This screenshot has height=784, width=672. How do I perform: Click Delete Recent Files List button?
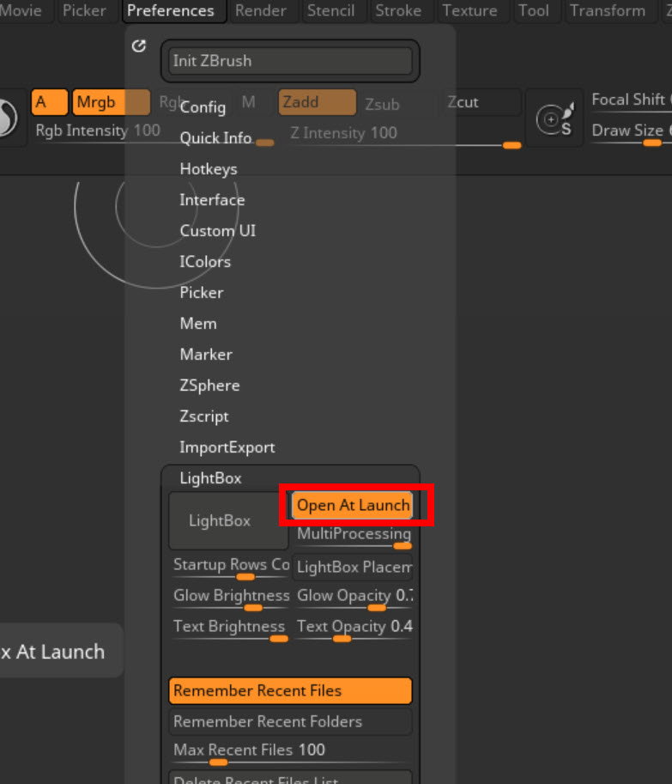click(x=290, y=778)
